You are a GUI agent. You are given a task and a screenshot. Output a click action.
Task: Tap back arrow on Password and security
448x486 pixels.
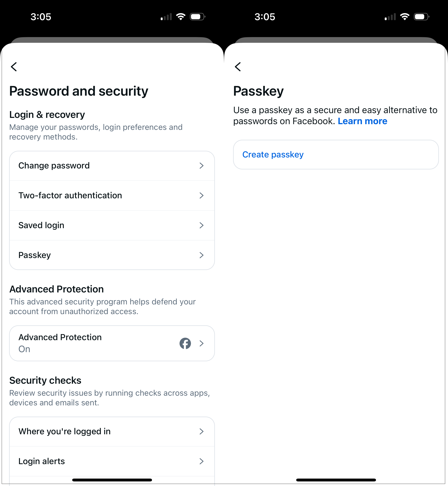[x=14, y=67]
